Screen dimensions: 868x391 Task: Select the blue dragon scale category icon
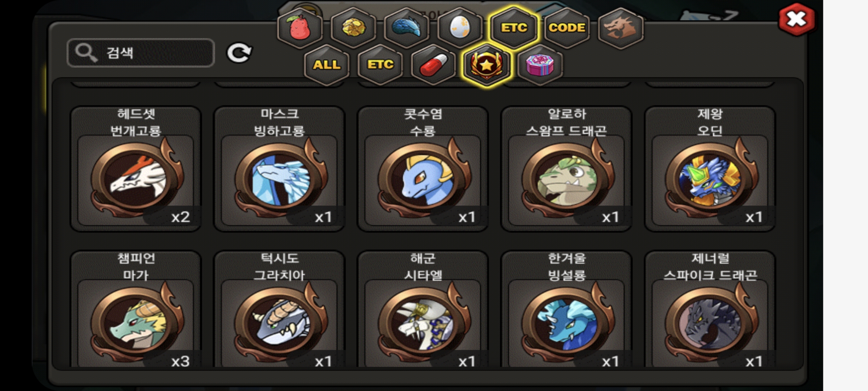(407, 28)
